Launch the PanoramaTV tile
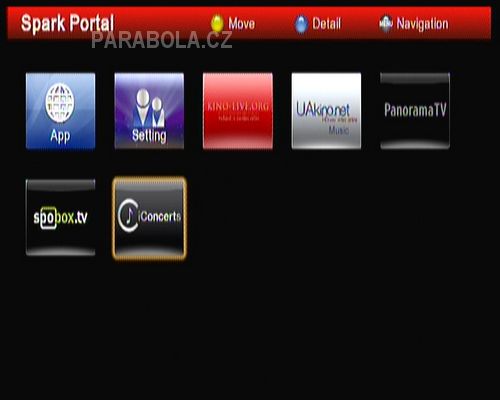500x400 pixels. tap(415, 111)
